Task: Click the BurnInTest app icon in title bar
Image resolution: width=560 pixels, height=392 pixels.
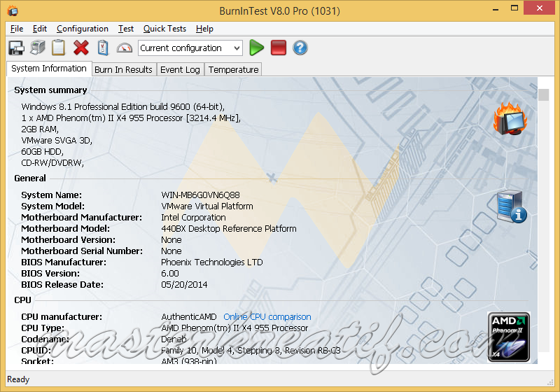Action: click(13, 10)
